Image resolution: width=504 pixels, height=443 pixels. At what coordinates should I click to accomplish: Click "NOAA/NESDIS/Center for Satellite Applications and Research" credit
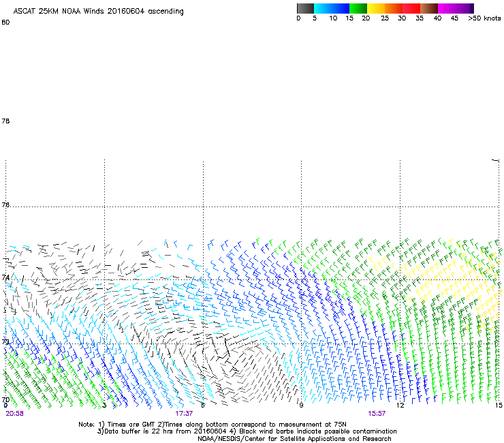(x=294, y=439)
